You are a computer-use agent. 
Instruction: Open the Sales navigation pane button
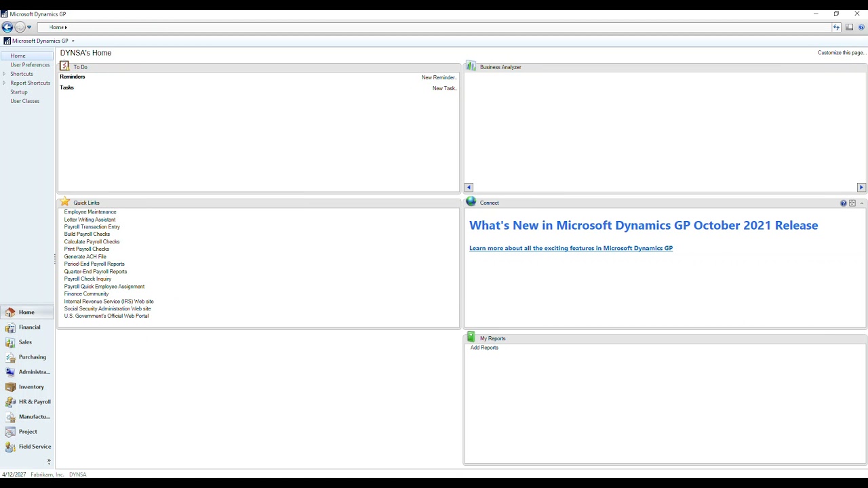[x=27, y=342]
